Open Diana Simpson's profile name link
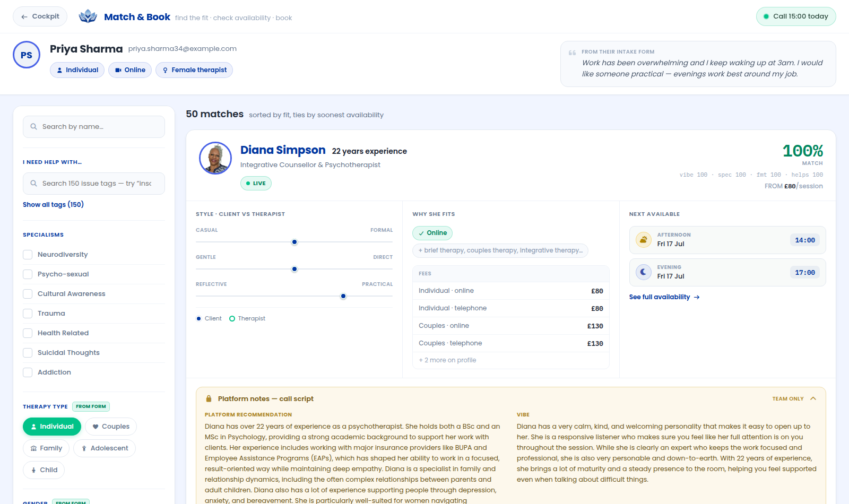 click(283, 150)
